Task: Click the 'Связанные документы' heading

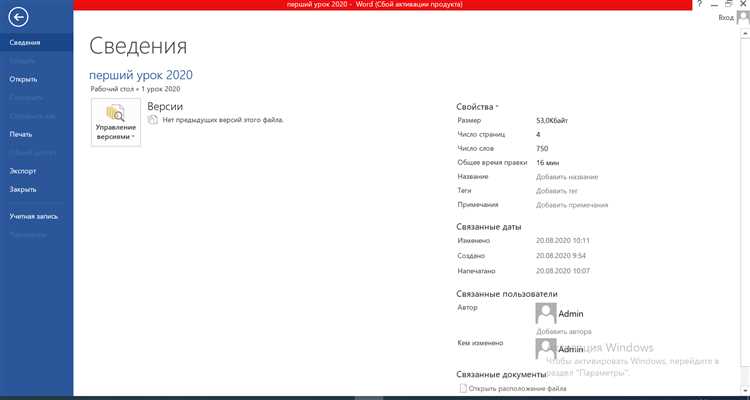Action: coord(501,374)
